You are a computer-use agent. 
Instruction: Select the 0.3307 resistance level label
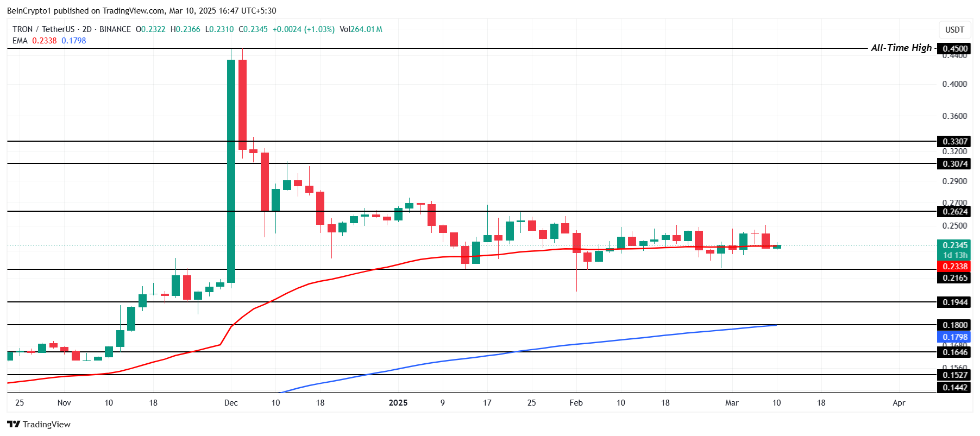coord(954,142)
